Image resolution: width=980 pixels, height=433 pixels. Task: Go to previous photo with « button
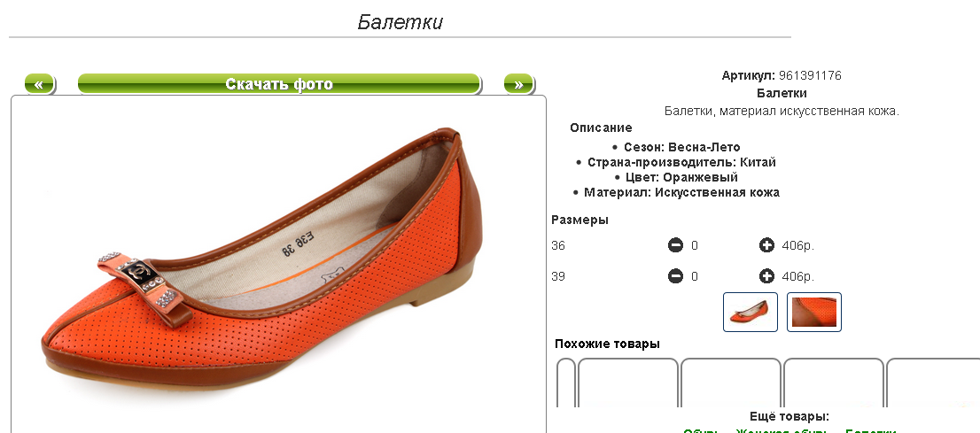39,84
